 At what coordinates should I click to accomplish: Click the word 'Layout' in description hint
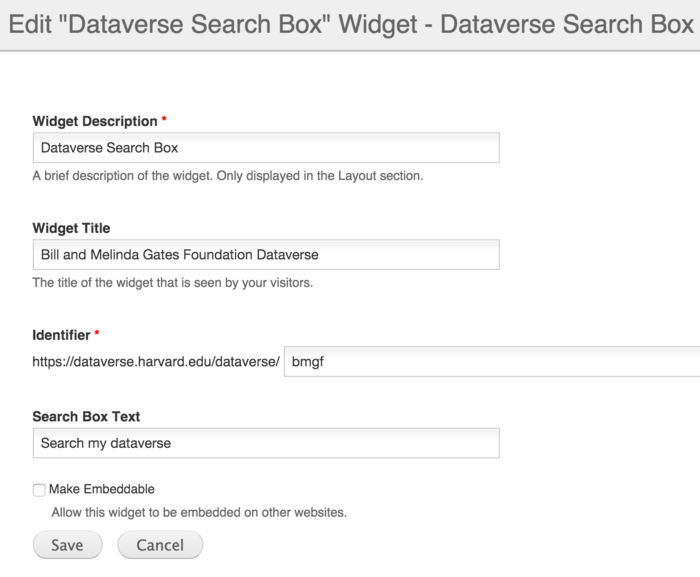357,176
